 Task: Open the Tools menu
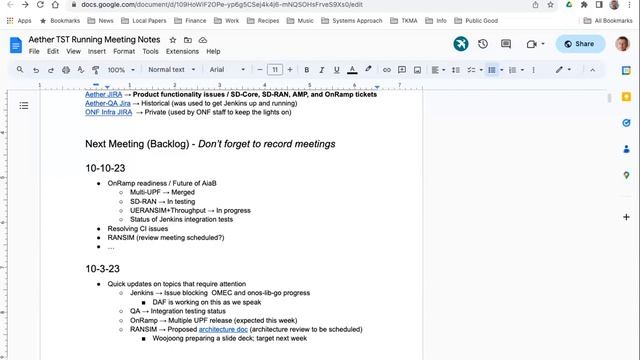point(150,51)
